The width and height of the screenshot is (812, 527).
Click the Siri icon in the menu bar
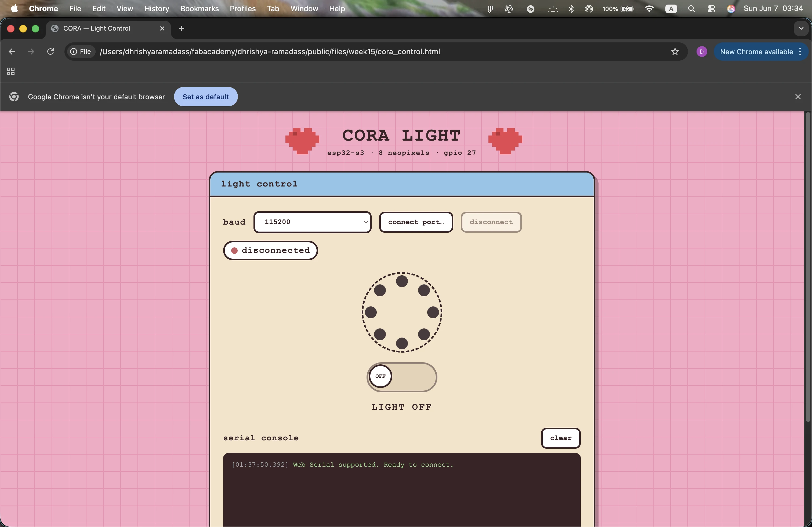coord(731,9)
